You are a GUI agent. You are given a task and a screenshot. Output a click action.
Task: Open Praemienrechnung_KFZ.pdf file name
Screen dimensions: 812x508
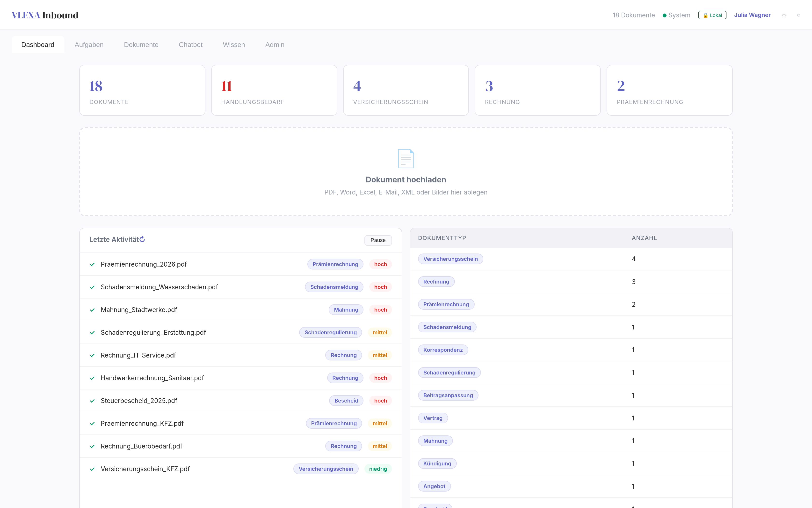pyautogui.click(x=142, y=424)
